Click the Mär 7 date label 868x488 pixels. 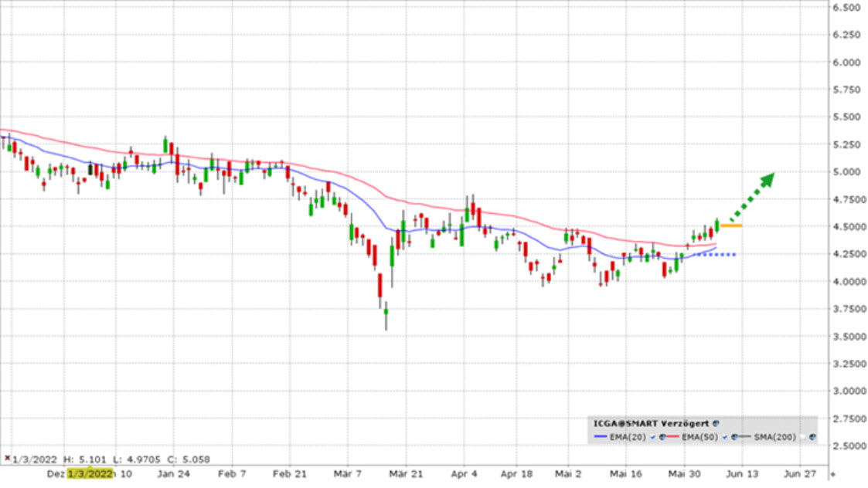[348, 473]
